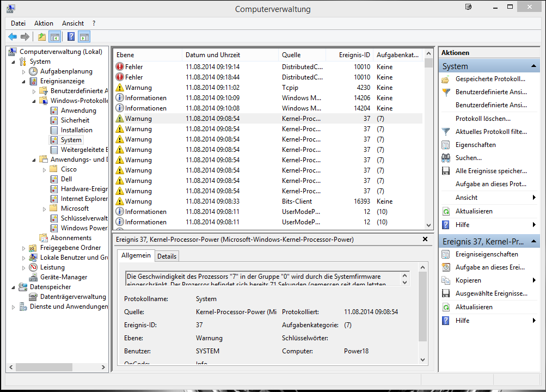Open Geräte-Manager in the tree
546x392 pixels.
pyautogui.click(x=63, y=277)
